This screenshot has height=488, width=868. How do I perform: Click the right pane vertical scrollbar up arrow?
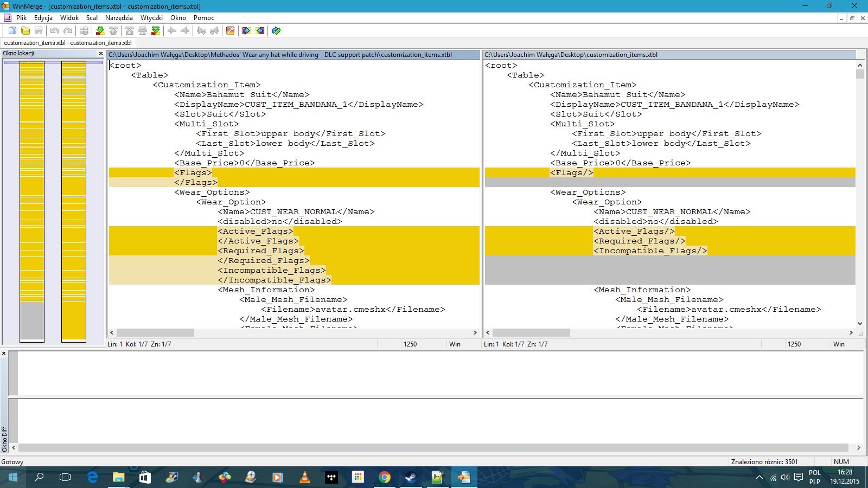pos(860,65)
